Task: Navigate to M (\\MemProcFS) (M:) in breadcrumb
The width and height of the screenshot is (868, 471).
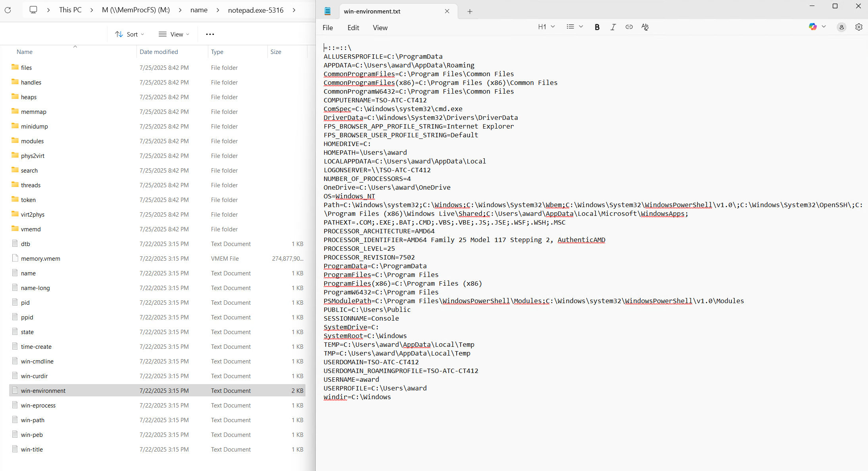Action: click(x=136, y=10)
